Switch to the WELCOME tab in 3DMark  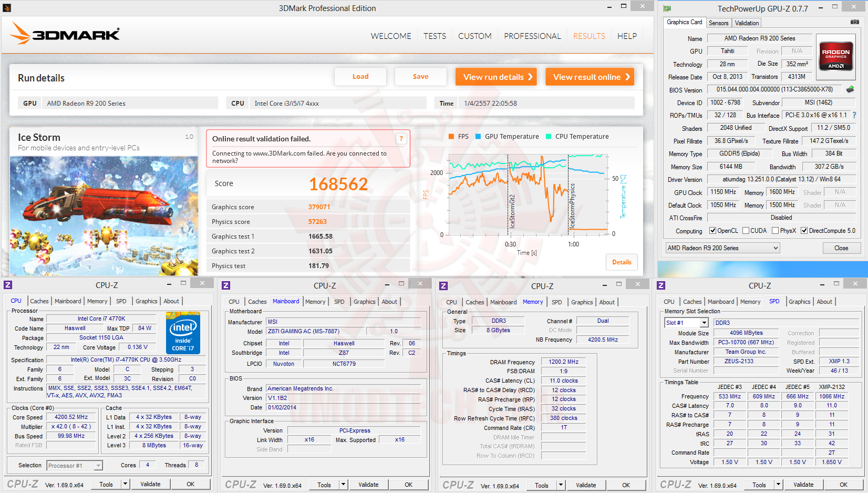[391, 36]
